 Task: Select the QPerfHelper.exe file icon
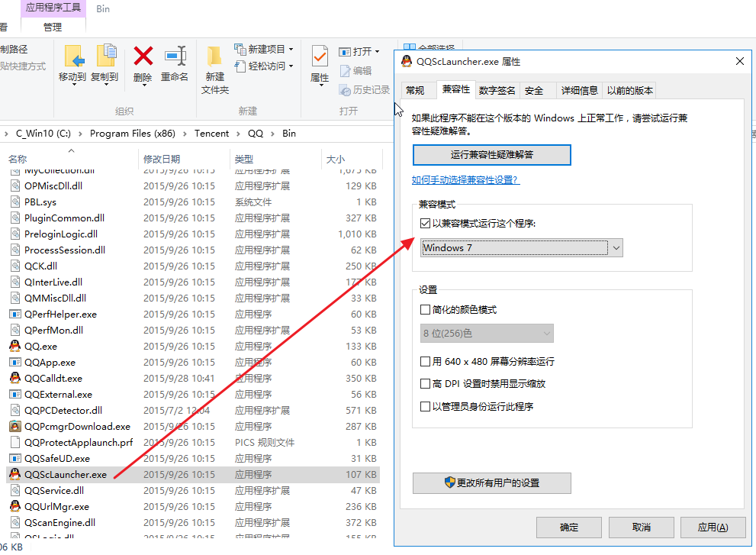point(15,315)
